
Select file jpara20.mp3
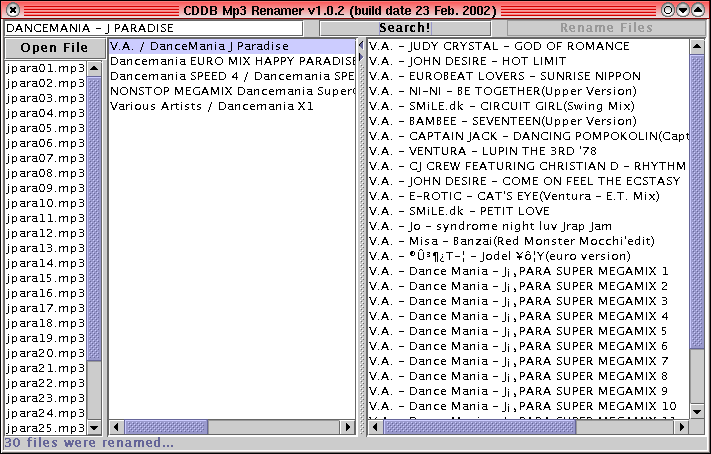pos(45,353)
